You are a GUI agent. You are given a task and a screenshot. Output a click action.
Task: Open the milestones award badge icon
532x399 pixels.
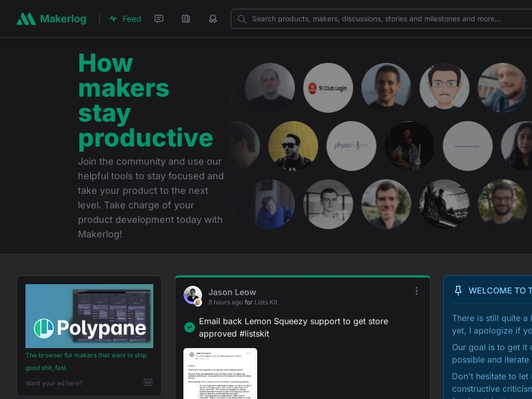(213, 19)
